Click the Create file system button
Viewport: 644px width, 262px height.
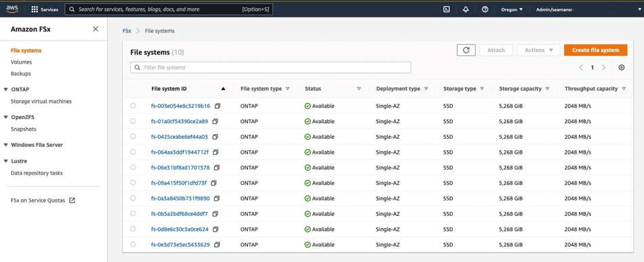596,50
